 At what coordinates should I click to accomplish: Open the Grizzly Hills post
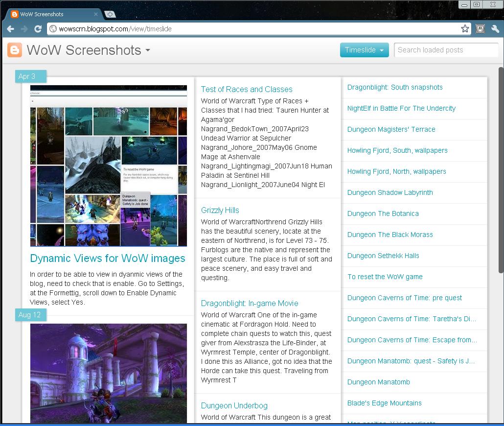click(220, 210)
